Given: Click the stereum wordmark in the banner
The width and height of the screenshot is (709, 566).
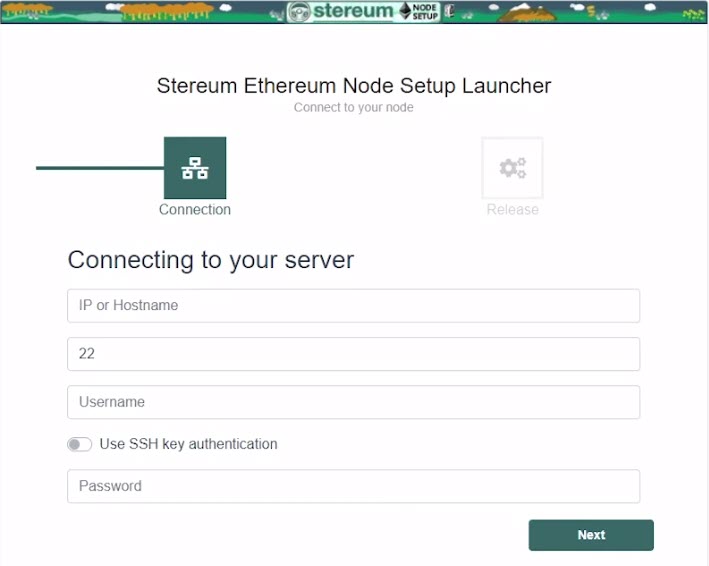Looking at the screenshot, I should click(x=353, y=11).
